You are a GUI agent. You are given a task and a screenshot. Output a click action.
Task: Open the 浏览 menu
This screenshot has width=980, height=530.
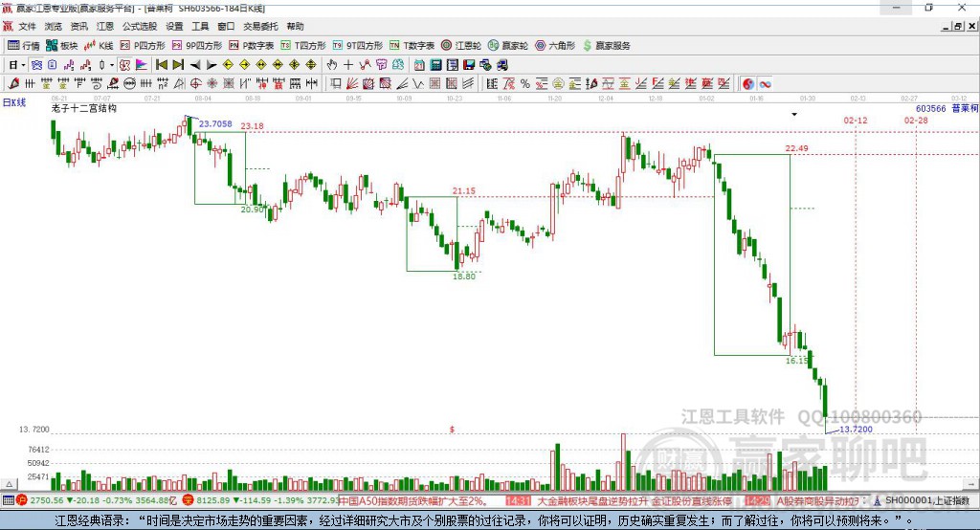[x=54, y=26]
